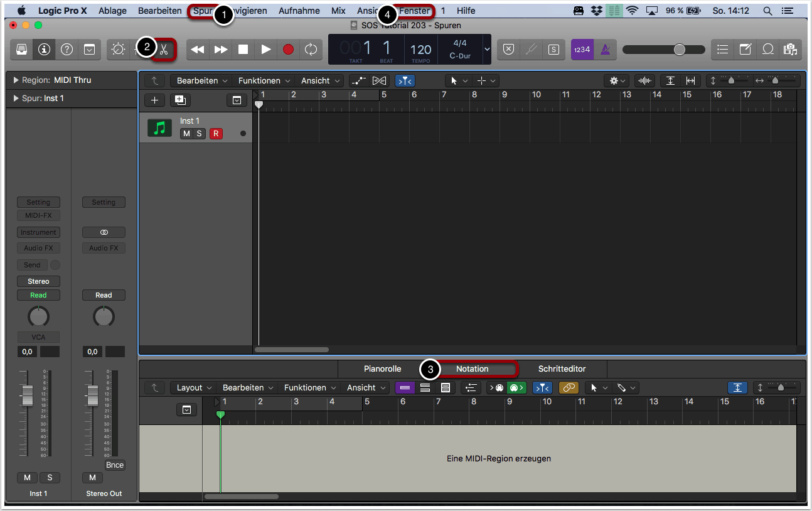The width and height of the screenshot is (812, 511).
Task: Click the Instrument slot button
Action: [x=38, y=232]
